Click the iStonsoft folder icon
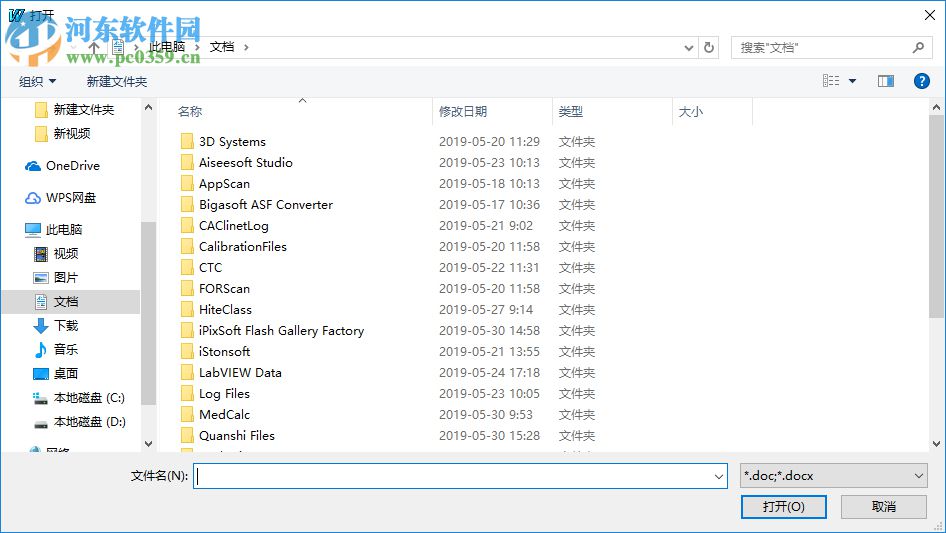The width and height of the screenshot is (946, 533). pos(187,352)
